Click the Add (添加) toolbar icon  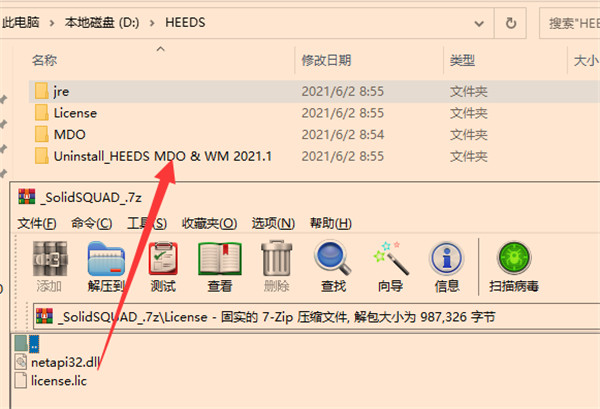[50, 259]
